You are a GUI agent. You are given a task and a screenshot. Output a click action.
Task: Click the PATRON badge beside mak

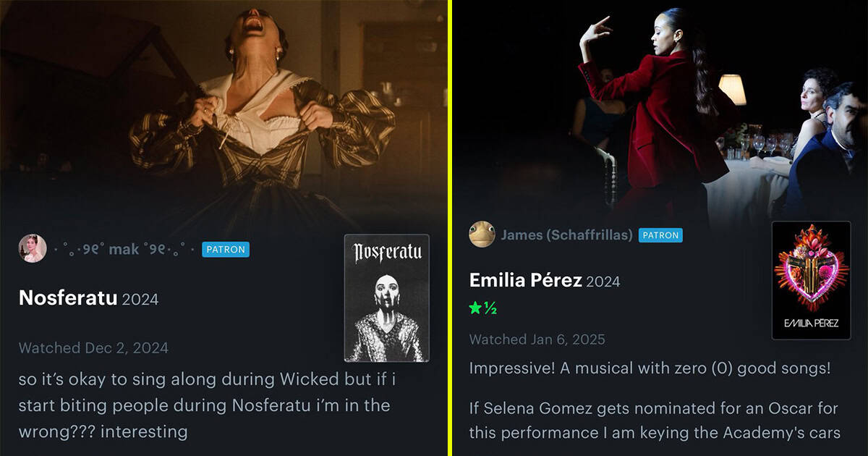pyautogui.click(x=225, y=250)
